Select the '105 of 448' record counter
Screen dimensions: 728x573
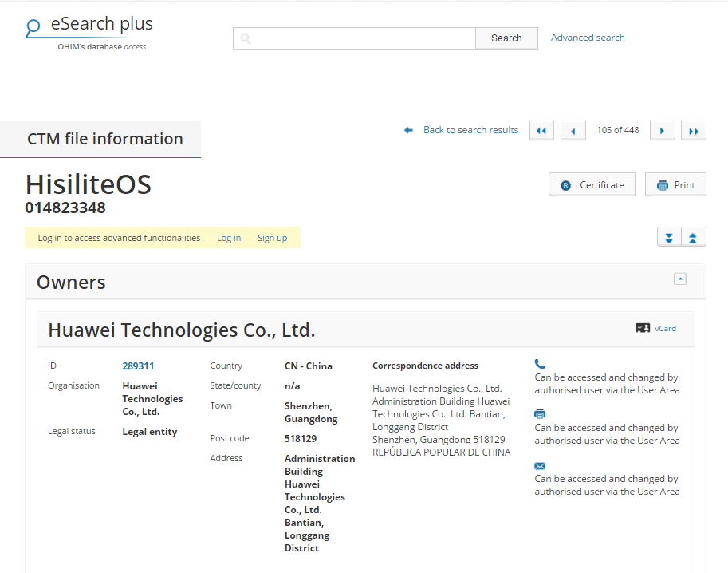617,130
